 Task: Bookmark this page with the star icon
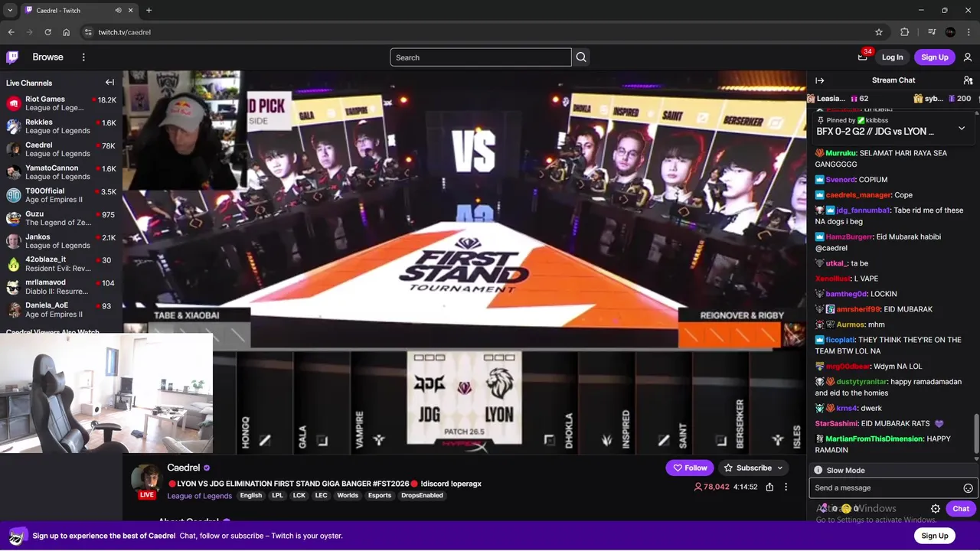(x=879, y=32)
